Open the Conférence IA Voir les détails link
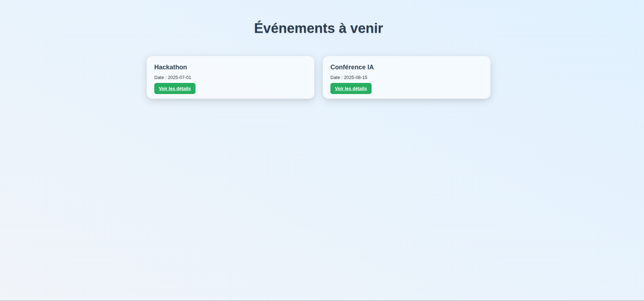This screenshot has height=301, width=644. tap(351, 89)
